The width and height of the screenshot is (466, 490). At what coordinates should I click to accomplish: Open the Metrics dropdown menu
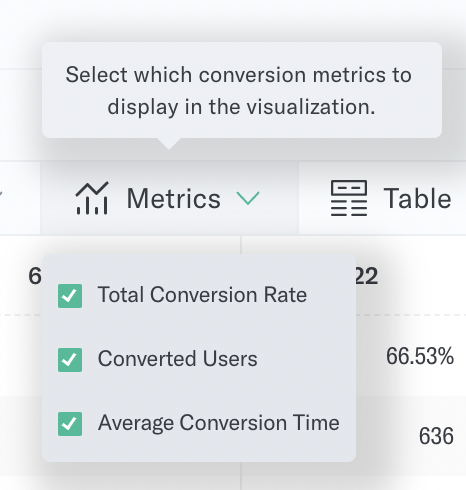pos(169,198)
